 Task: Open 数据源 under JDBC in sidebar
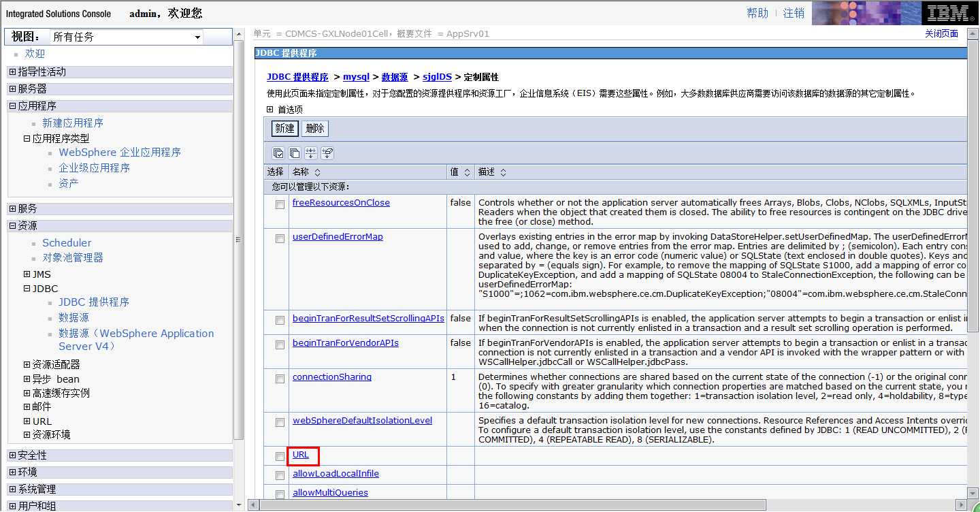pos(73,317)
